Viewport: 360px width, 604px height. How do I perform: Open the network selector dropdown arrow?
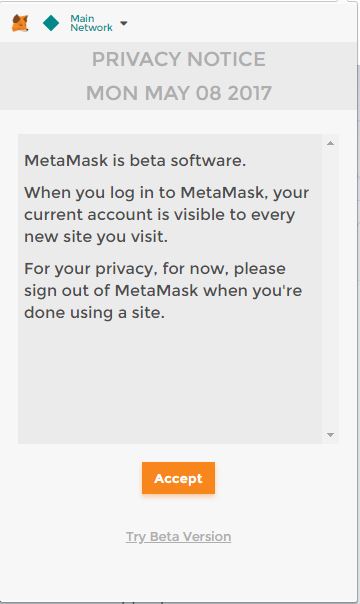pos(124,23)
